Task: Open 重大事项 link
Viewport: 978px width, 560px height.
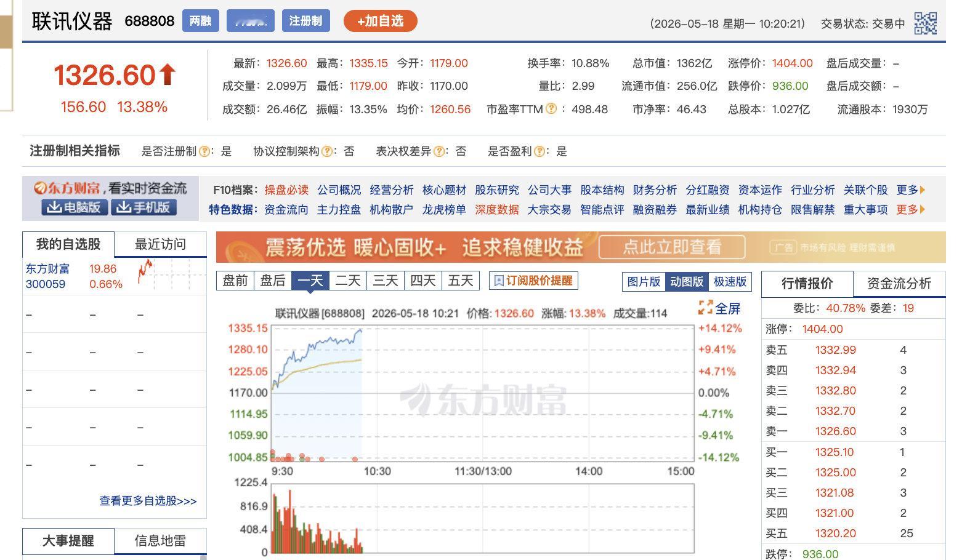Action: pos(865,210)
